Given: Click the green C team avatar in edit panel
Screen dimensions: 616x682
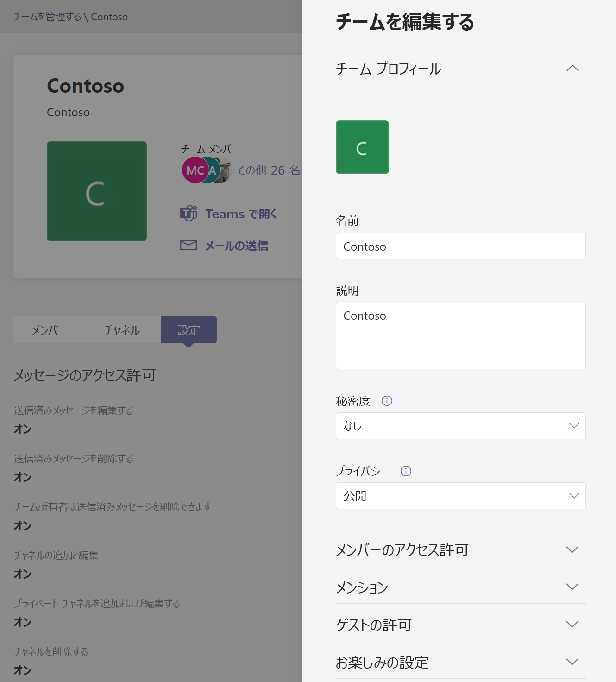Looking at the screenshot, I should coord(362,147).
